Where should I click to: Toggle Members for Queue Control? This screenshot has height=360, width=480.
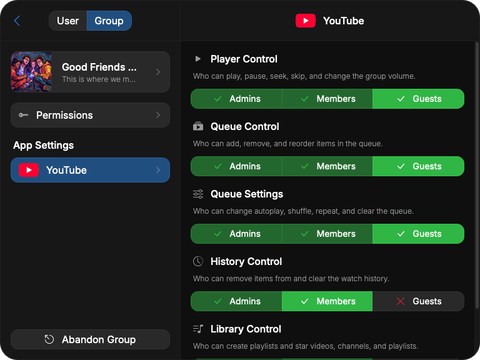coord(327,166)
